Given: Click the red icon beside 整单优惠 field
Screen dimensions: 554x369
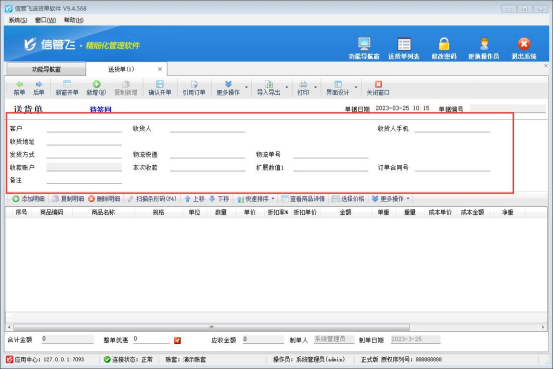Looking at the screenshot, I should click(177, 340).
